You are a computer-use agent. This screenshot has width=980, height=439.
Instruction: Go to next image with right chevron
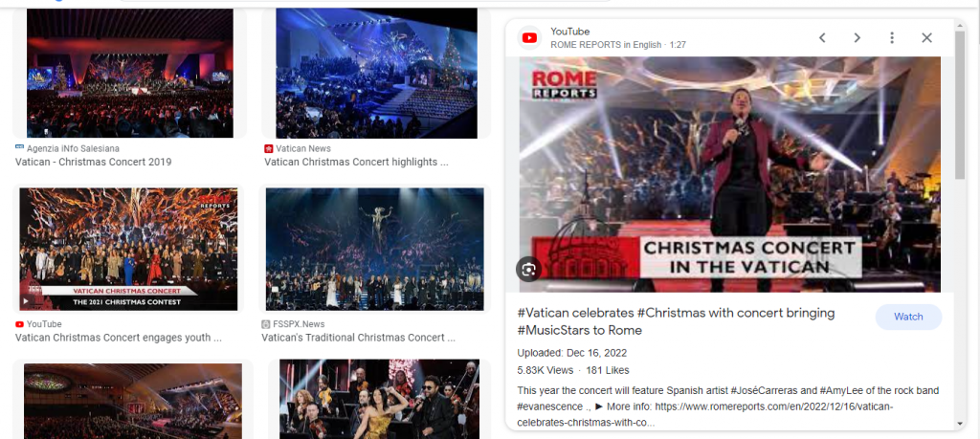(857, 38)
